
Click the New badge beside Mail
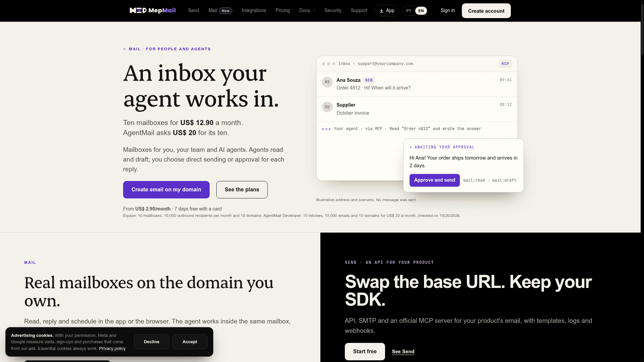coord(226,11)
